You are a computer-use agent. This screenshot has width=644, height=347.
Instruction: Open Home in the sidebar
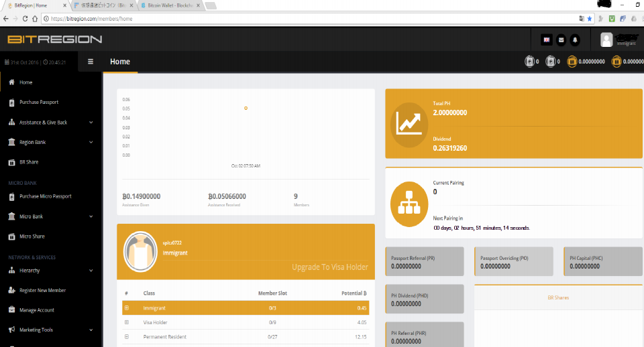point(25,82)
